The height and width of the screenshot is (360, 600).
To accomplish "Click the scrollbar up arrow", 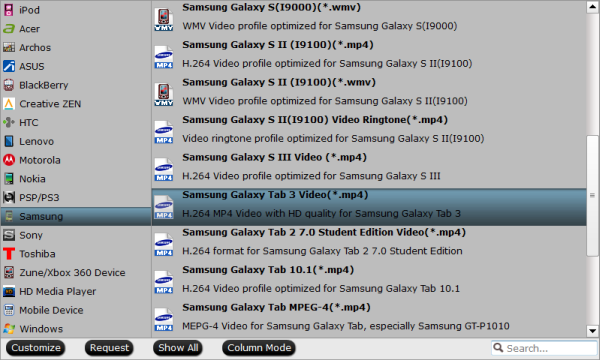I will point(592,7).
